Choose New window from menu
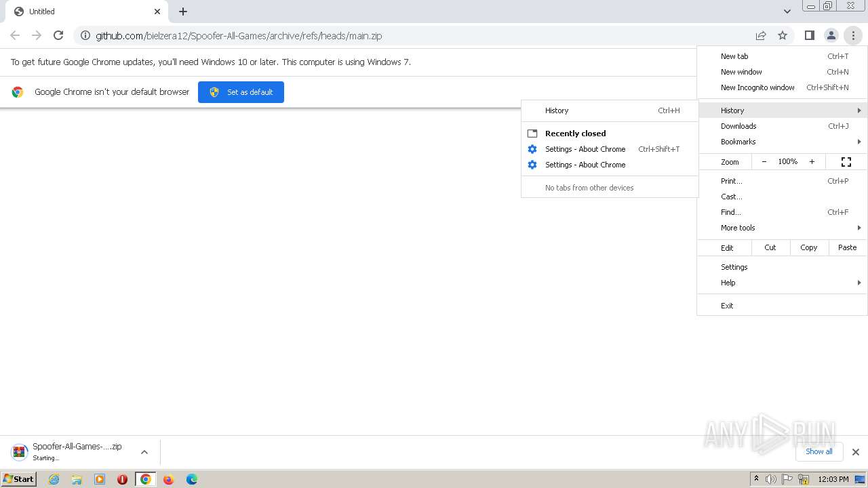 (782, 72)
